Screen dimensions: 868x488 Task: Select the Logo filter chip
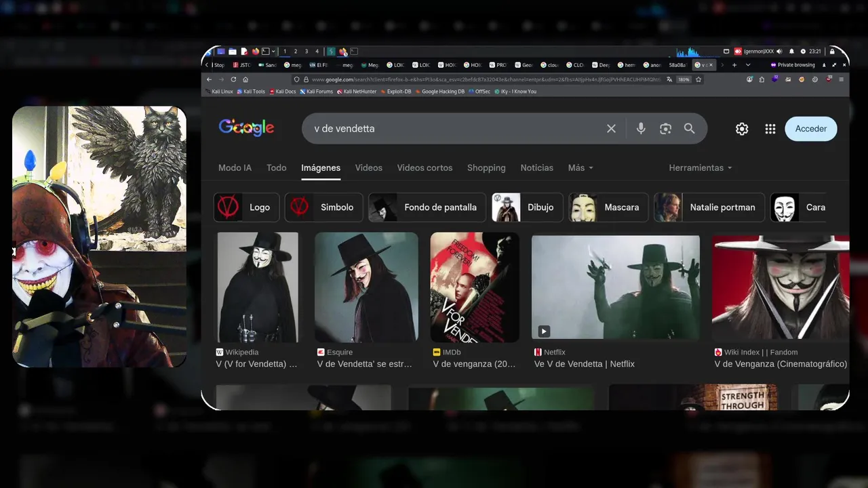click(247, 207)
